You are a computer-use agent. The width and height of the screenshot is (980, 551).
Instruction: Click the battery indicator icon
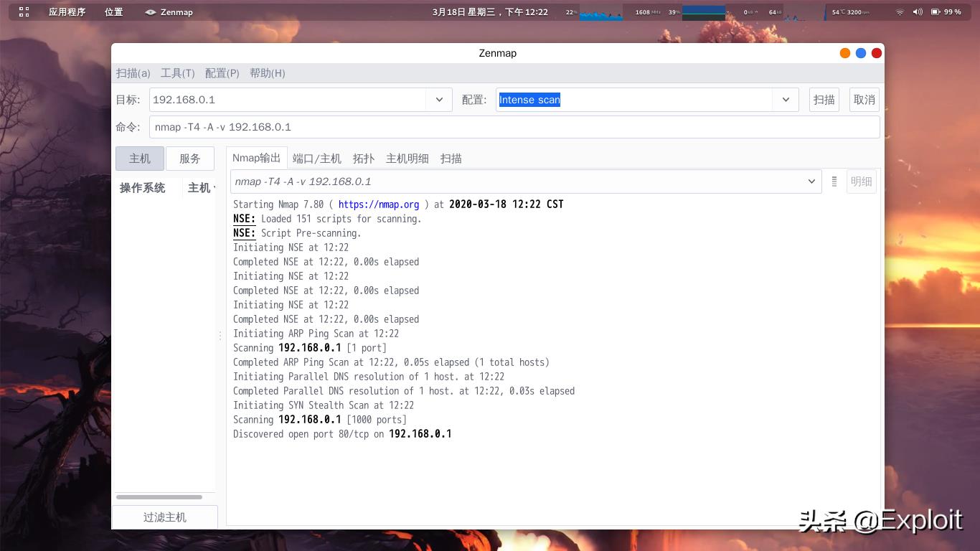pyautogui.click(x=936, y=12)
